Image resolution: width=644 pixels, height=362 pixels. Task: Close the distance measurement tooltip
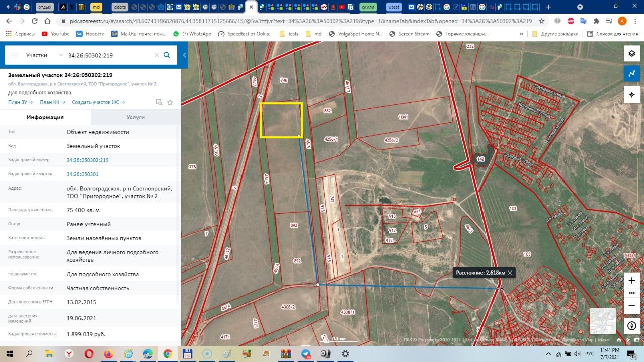tap(510, 273)
